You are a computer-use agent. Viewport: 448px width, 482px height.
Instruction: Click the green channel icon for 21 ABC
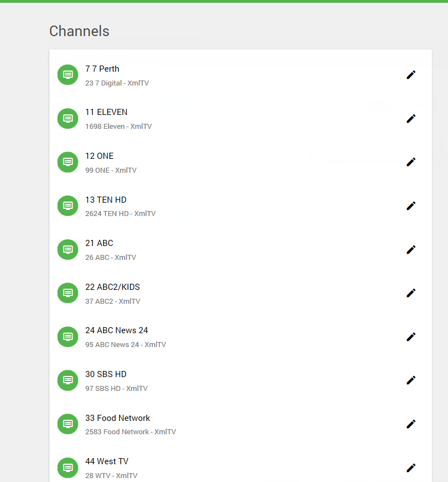pos(67,249)
